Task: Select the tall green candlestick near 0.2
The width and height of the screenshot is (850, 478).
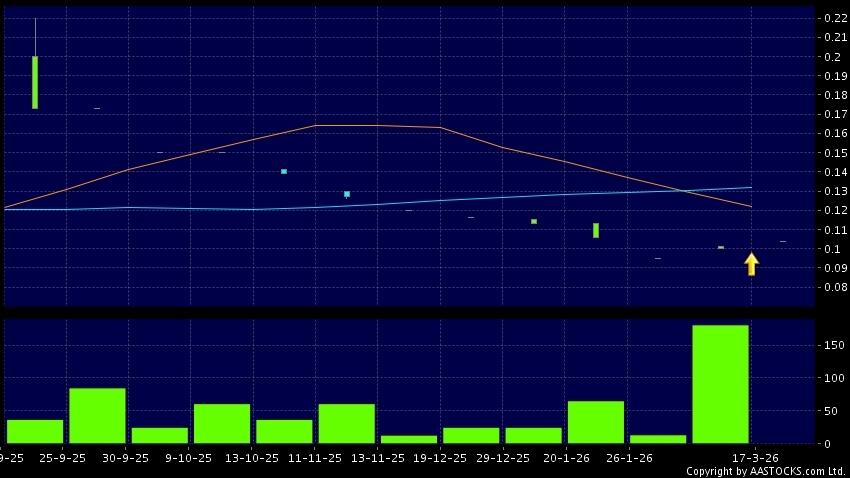Action: point(35,82)
